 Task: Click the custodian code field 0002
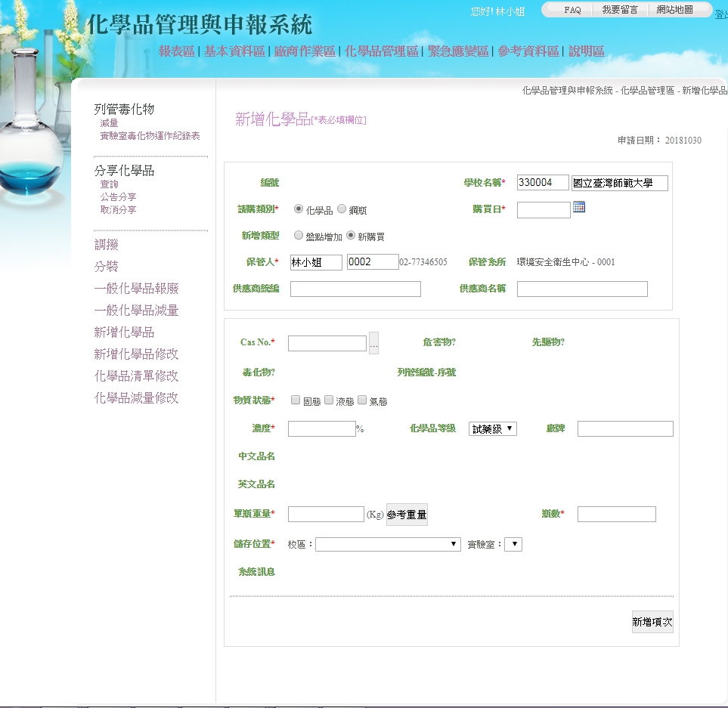click(x=373, y=261)
